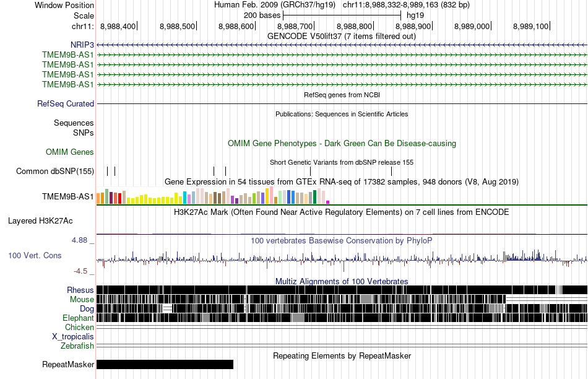Select the black RepeatMasker repeat block
The image size is (588, 379).
coord(165,364)
